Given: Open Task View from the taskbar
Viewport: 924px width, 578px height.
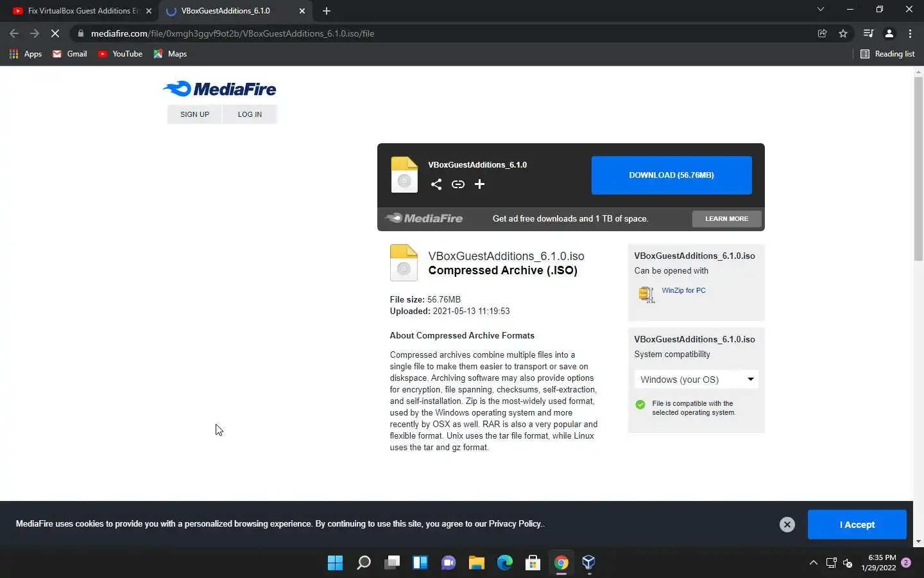Looking at the screenshot, I should click(x=392, y=563).
